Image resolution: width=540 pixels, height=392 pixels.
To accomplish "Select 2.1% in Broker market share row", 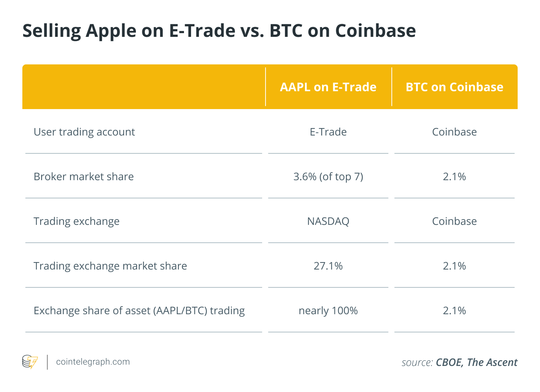I will 454,176.
